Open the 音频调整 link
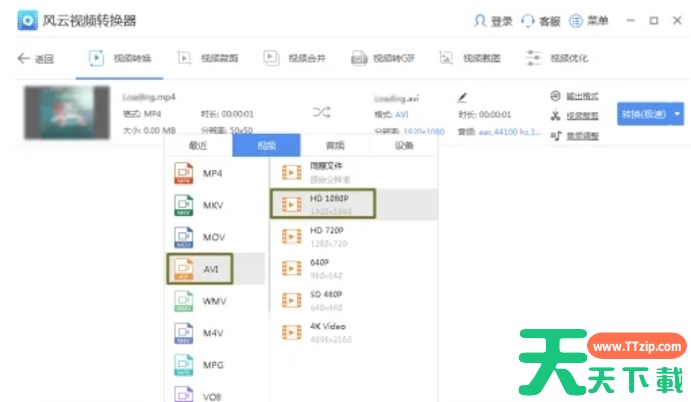Viewport: 691px width, 402px height. click(582, 136)
